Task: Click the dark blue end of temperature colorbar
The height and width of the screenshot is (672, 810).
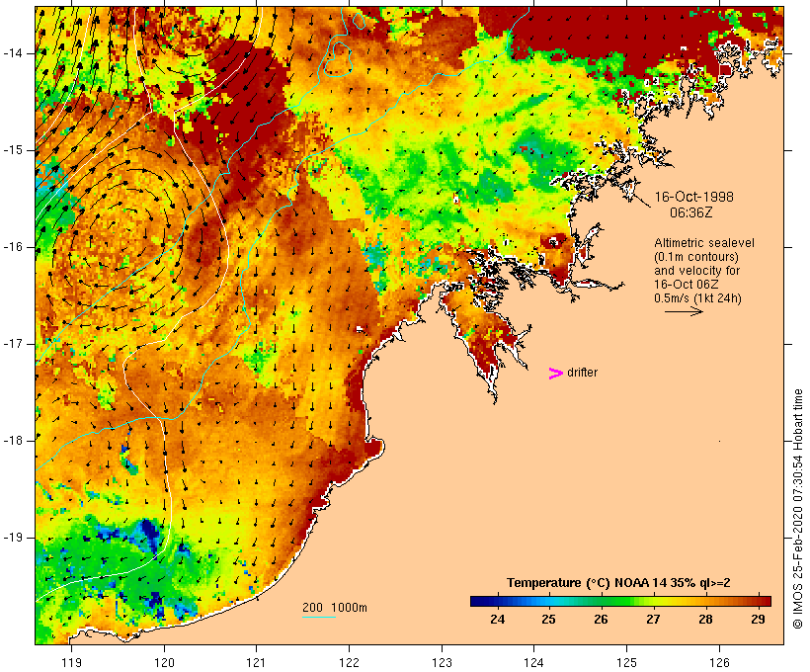Action: tap(480, 601)
